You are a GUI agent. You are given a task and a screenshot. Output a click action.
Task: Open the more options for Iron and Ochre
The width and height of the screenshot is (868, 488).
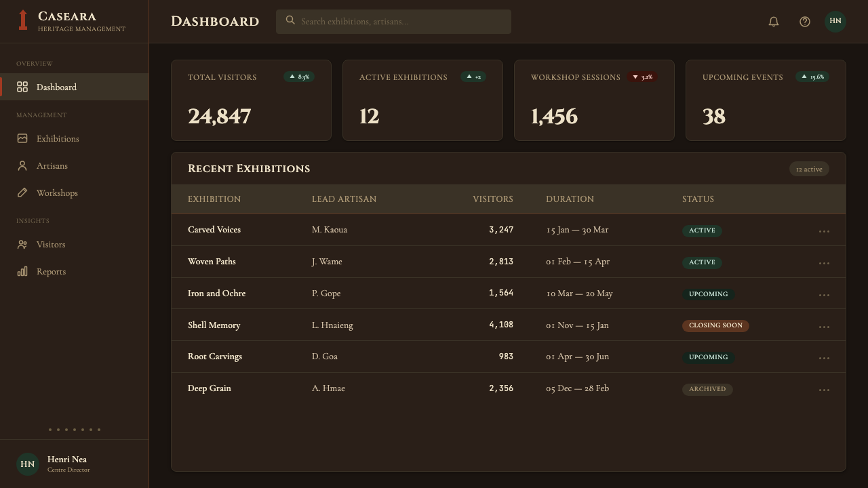[824, 295]
